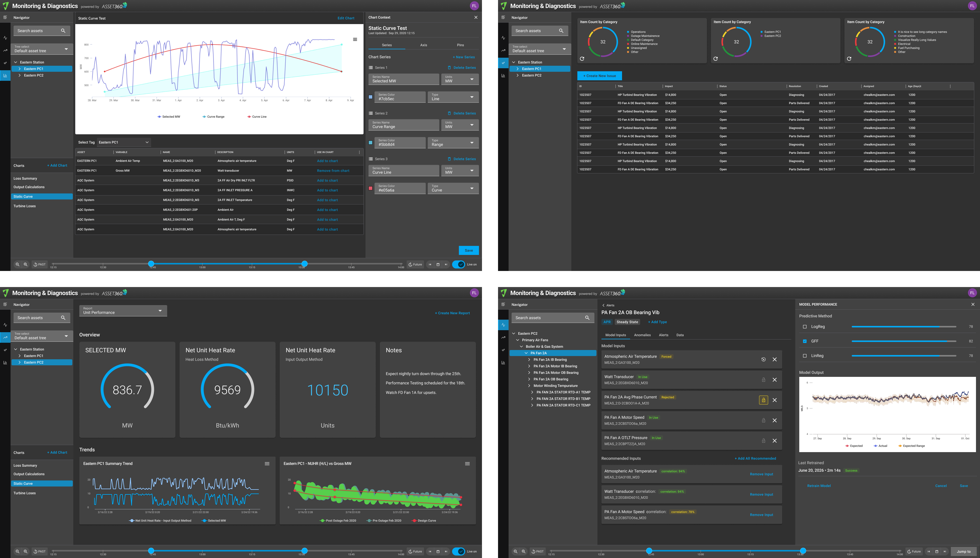Open the Select Tag Eastern PC1 dropdown

tap(124, 142)
